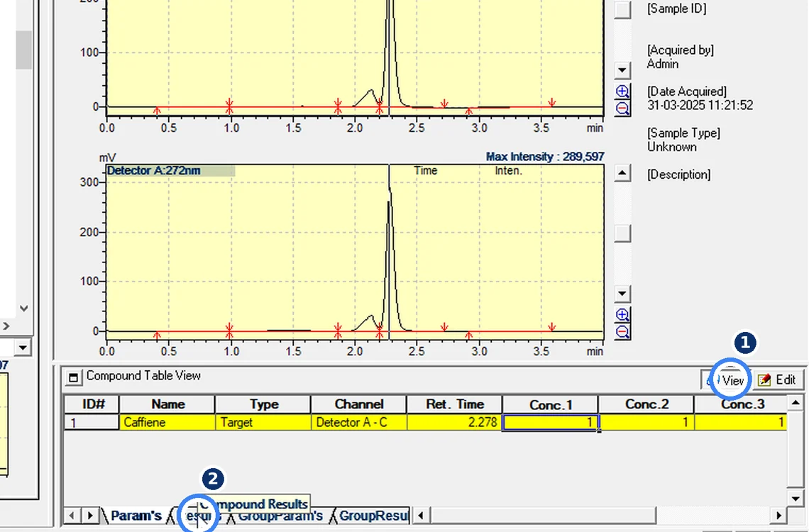Viewport: 809px width, 532px height.
Task: Click the ID# column header
Action: (92, 404)
